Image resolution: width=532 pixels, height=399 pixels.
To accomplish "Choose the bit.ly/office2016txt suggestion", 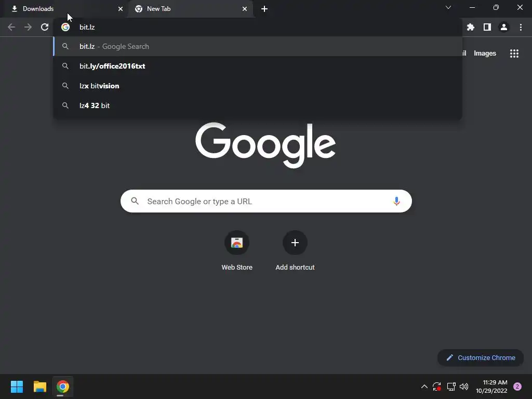I will click(258, 66).
